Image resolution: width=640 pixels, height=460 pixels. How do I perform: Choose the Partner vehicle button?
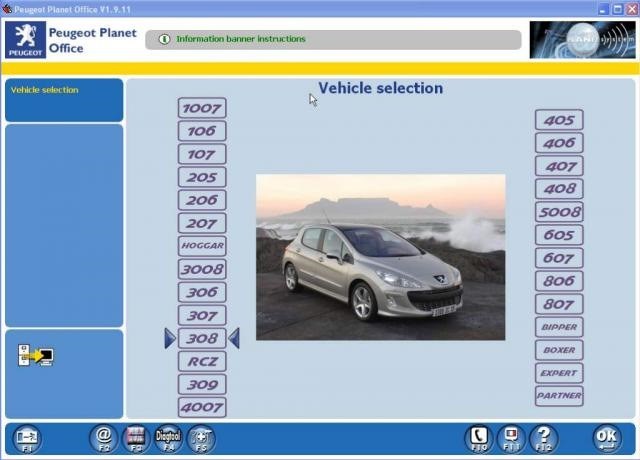559,396
